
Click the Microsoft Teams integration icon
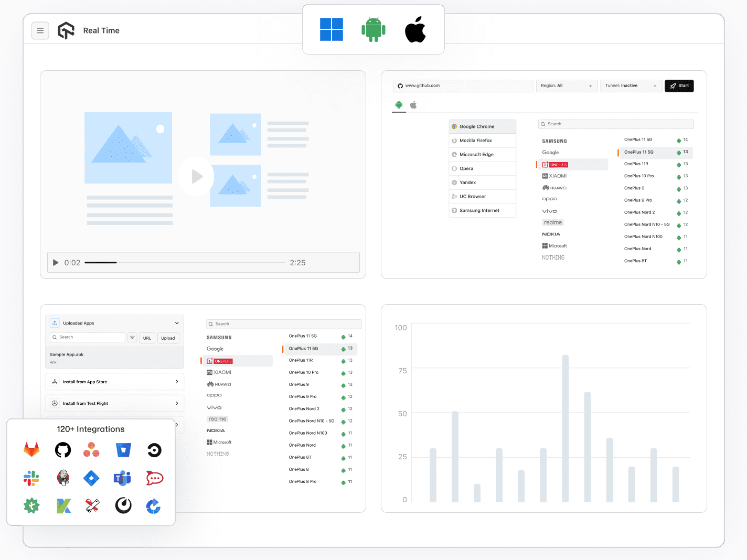(122, 478)
